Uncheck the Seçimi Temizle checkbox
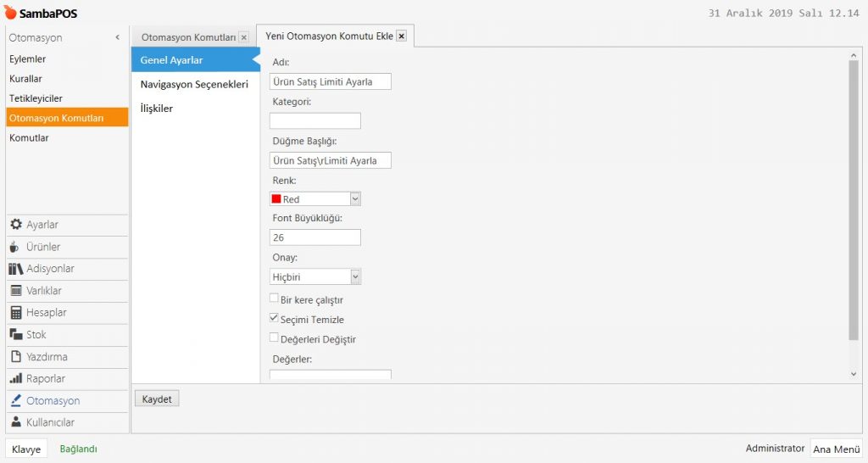The image size is (868, 463). pos(274,319)
